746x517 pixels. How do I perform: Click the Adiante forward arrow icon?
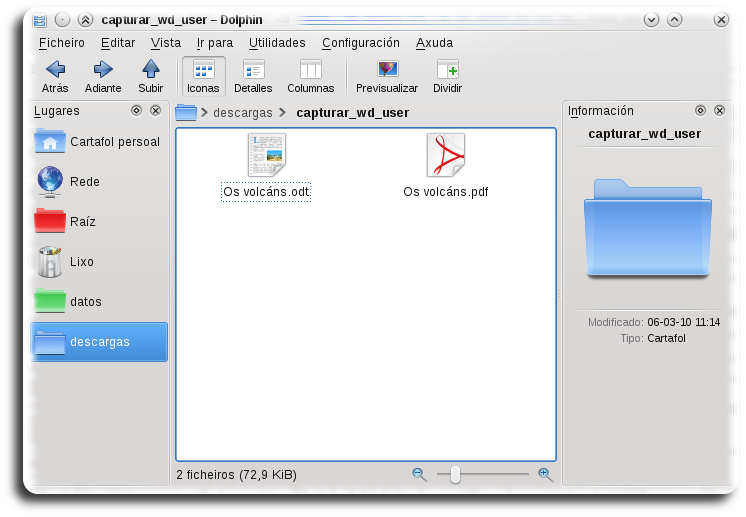[x=103, y=69]
